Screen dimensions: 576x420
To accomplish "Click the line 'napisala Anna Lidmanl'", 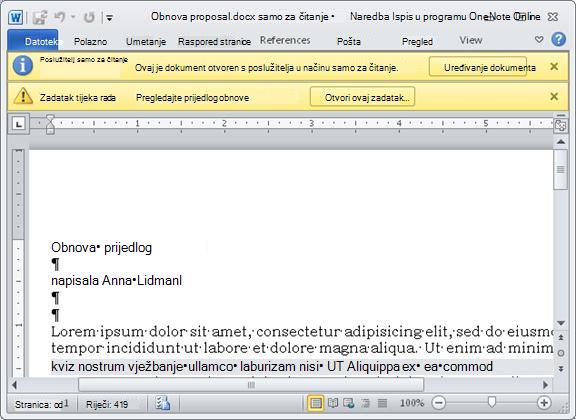I will click(x=116, y=281).
